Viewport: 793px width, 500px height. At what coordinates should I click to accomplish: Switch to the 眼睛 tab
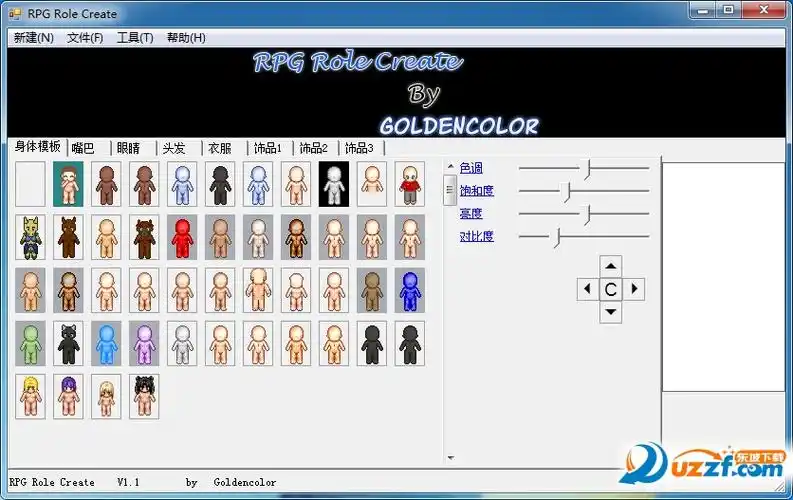click(x=134, y=148)
